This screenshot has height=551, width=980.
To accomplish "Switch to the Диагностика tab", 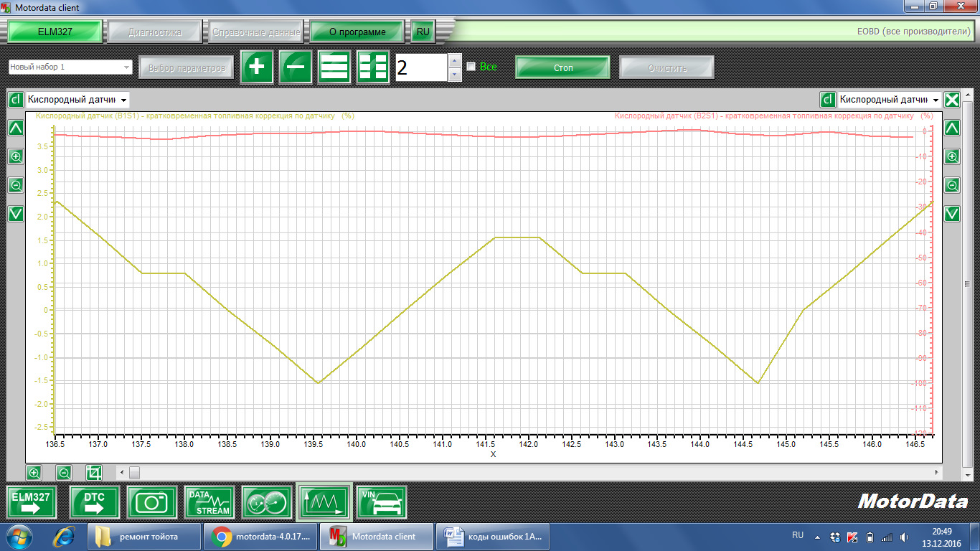I will 155,32.
